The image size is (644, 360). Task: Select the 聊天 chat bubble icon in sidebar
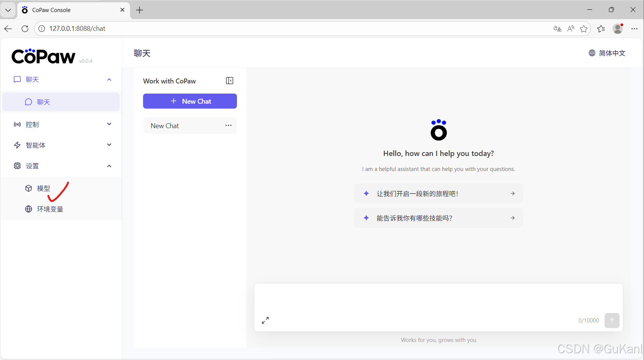coord(28,101)
